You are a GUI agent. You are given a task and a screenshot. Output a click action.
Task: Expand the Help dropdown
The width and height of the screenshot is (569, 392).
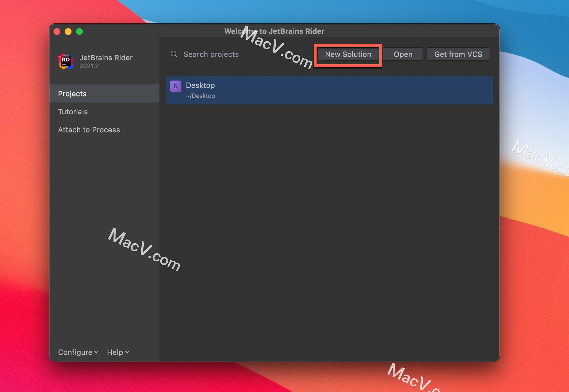tap(118, 352)
